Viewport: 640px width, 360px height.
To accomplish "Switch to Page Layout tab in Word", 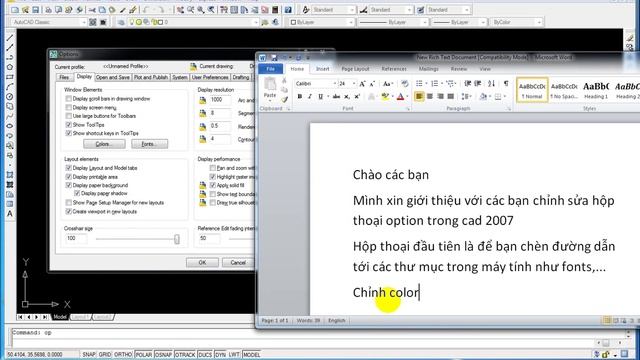I will pyautogui.click(x=355, y=69).
